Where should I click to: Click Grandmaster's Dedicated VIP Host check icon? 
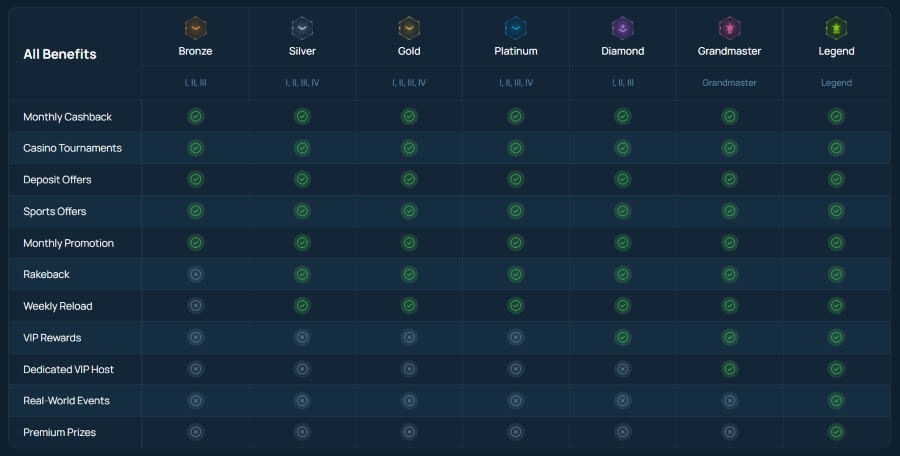click(x=730, y=369)
